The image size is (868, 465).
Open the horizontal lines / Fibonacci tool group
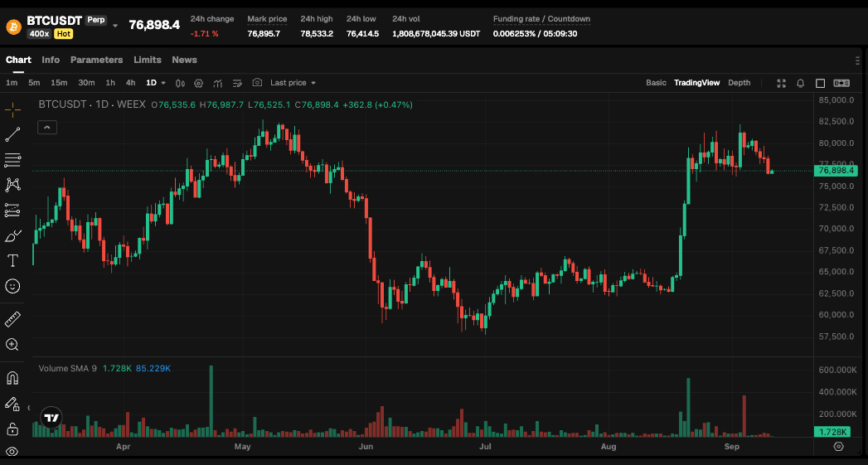pyautogui.click(x=12, y=160)
